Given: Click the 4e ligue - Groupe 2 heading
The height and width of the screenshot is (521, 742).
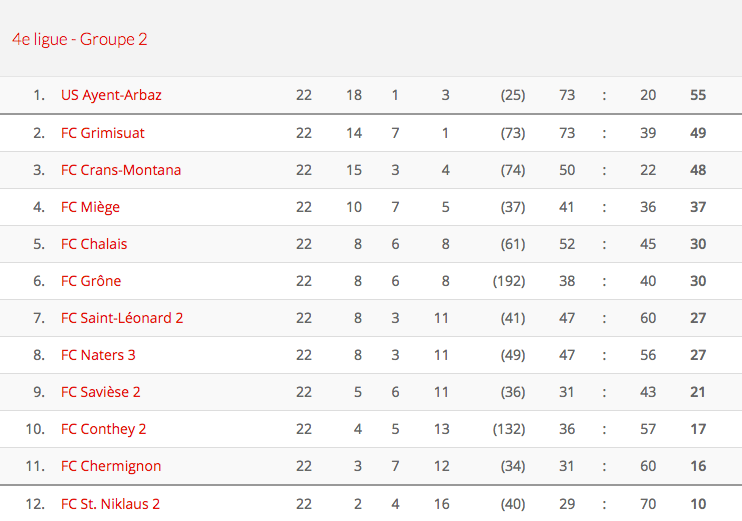Looking at the screenshot, I should (80, 39).
